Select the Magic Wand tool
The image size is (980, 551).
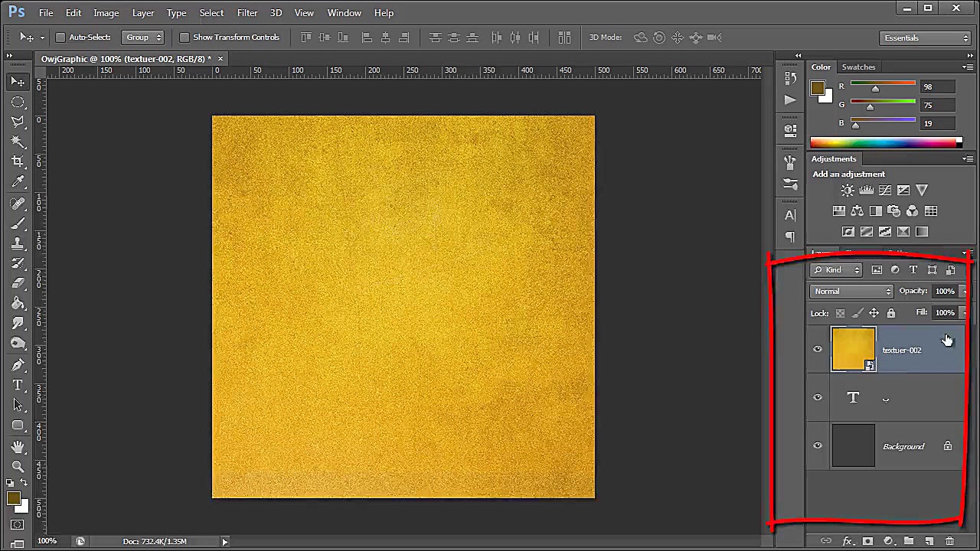click(x=18, y=142)
